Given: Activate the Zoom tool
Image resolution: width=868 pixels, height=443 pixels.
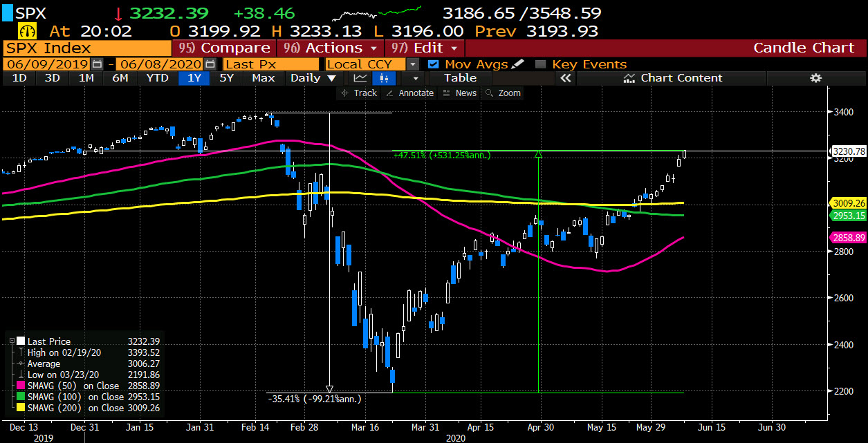Looking at the screenshot, I should pyautogui.click(x=504, y=93).
